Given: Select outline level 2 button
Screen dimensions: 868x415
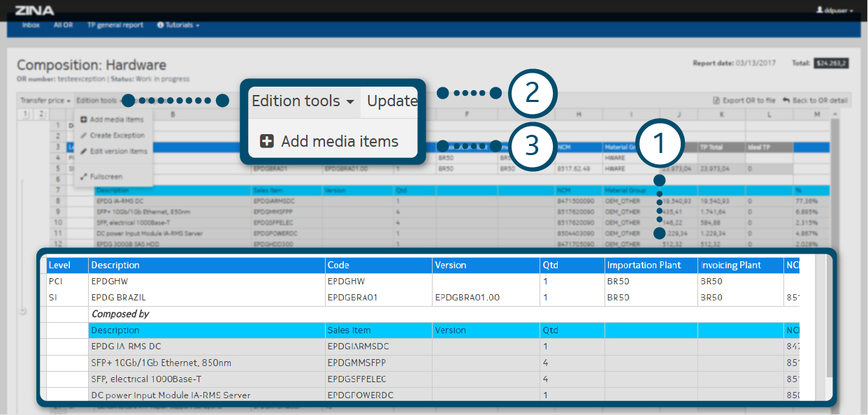Looking at the screenshot, I should [41, 114].
